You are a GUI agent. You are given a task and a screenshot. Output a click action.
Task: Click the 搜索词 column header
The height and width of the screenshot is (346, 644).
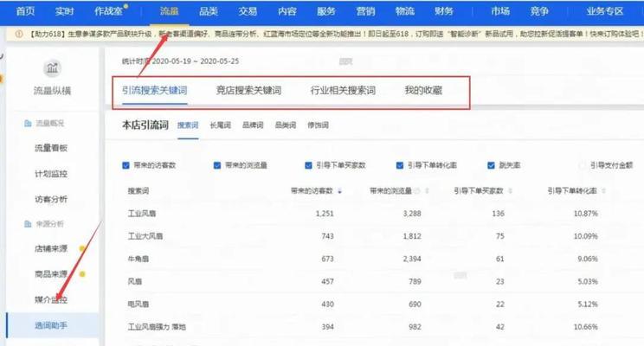(138, 191)
